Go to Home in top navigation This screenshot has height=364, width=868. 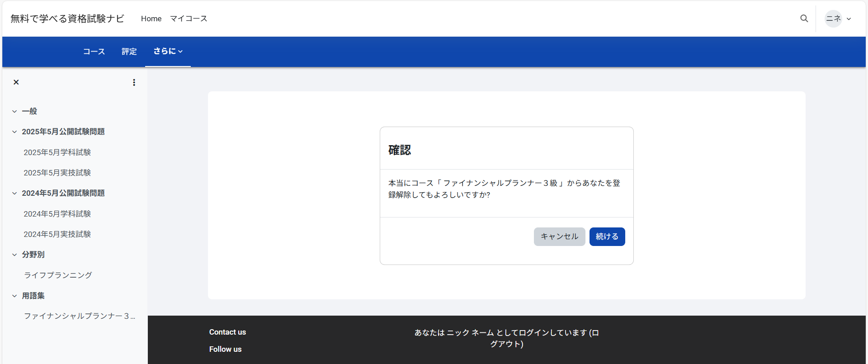(x=151, y=19)
